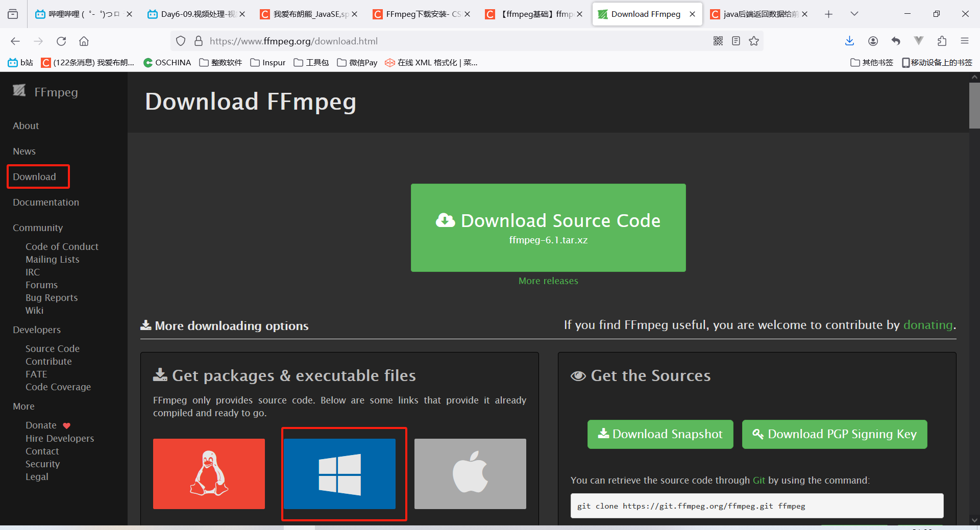Bookmark this page with star icon
The width and height of the screenshot is (980, 530).
(754, 41)
